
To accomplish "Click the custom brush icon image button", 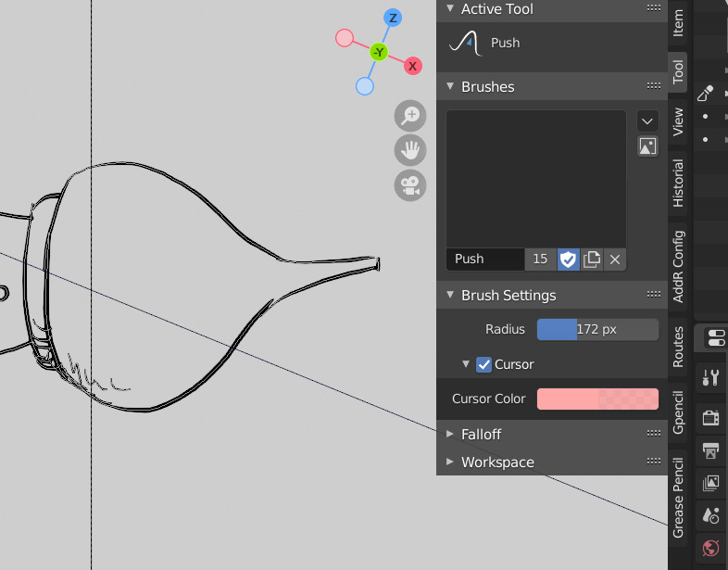I will click(x=647, y=146).
